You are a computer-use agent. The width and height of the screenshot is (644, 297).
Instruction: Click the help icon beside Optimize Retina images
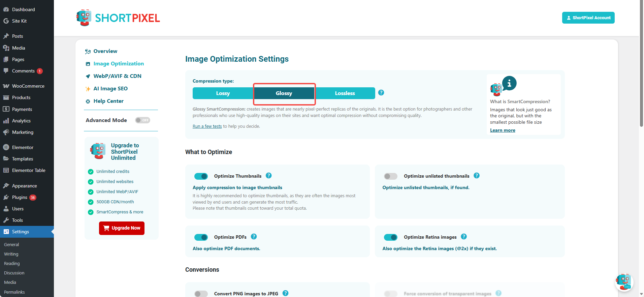point(464,237)
